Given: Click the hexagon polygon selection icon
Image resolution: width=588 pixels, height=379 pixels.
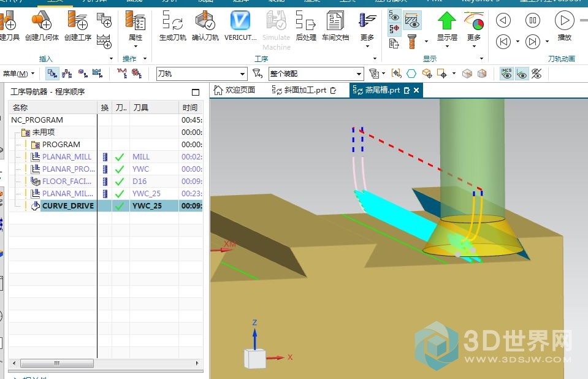Looking at the screenshot, I should pyautogui.click(x=411, y=74).
